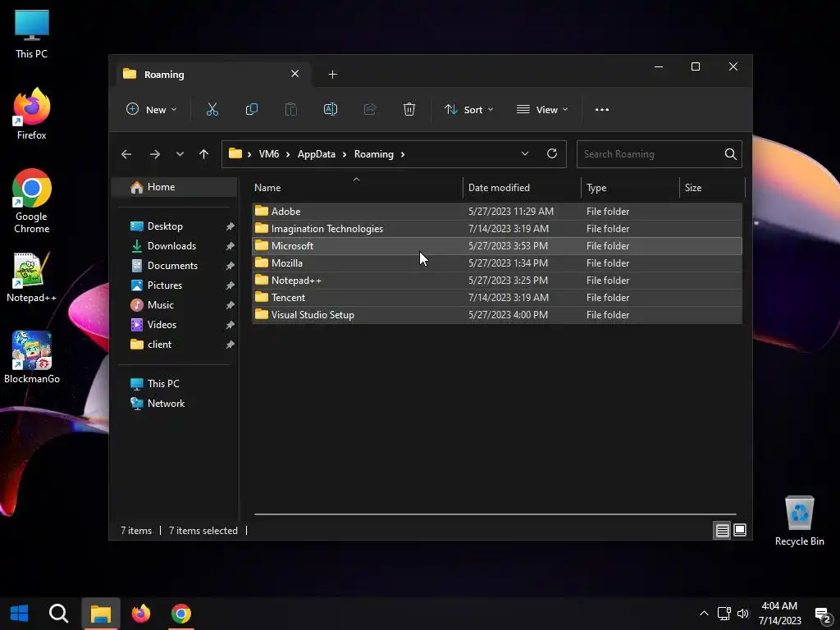
Task: Click File Explorer in the taskbar
Action: click(100, 614)
